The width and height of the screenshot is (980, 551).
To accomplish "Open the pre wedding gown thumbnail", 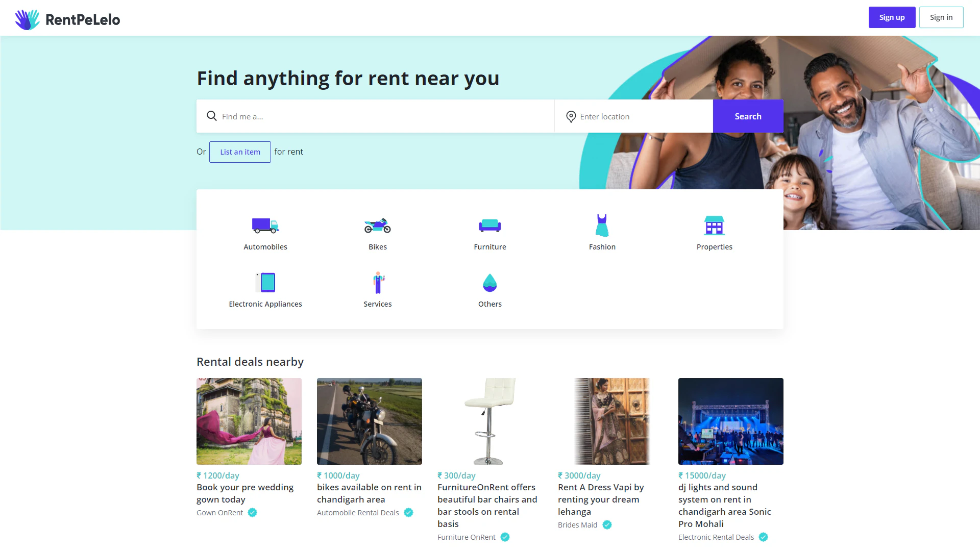I will pyautogui.click(x=249, y=421).
